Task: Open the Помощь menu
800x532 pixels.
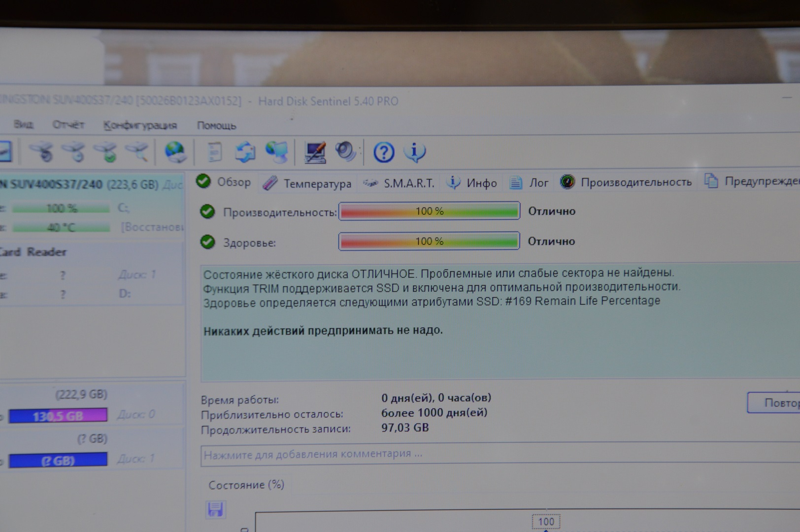Action: 216,126
